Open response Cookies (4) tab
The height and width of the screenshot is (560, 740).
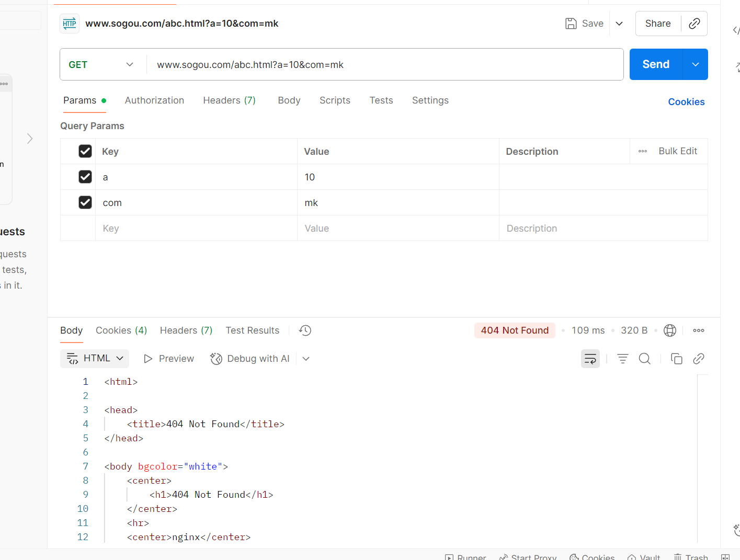[121, 330]
